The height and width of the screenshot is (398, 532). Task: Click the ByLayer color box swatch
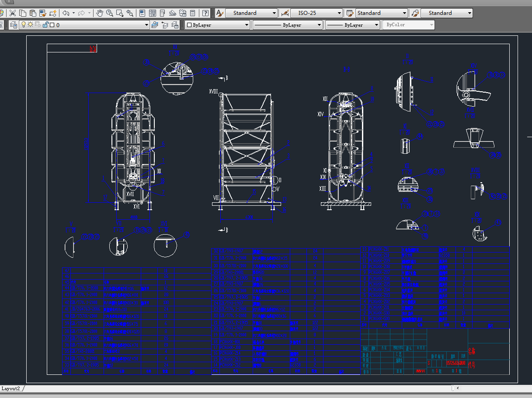pyautogui.click(x=189, y=25)
